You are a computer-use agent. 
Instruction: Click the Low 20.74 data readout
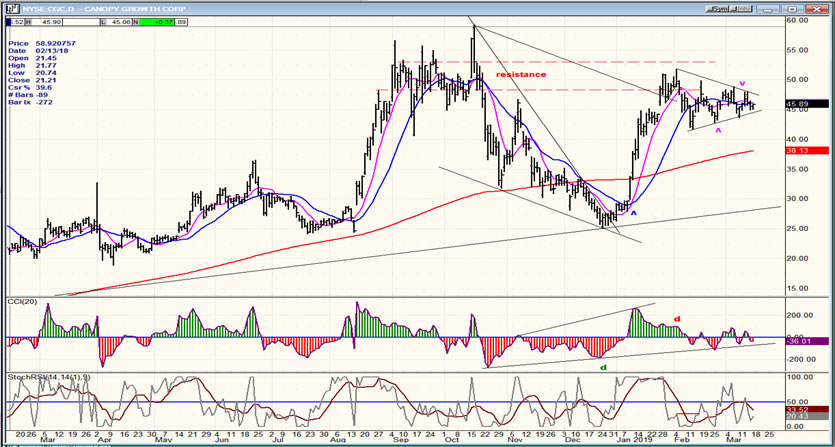point(32,72)
